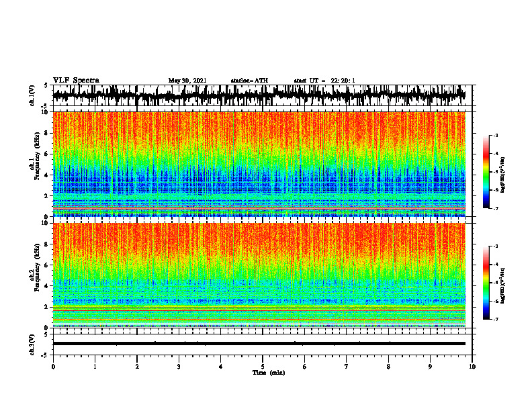Click the ch.1 frequency axis "4" tick label

[47, 175]
